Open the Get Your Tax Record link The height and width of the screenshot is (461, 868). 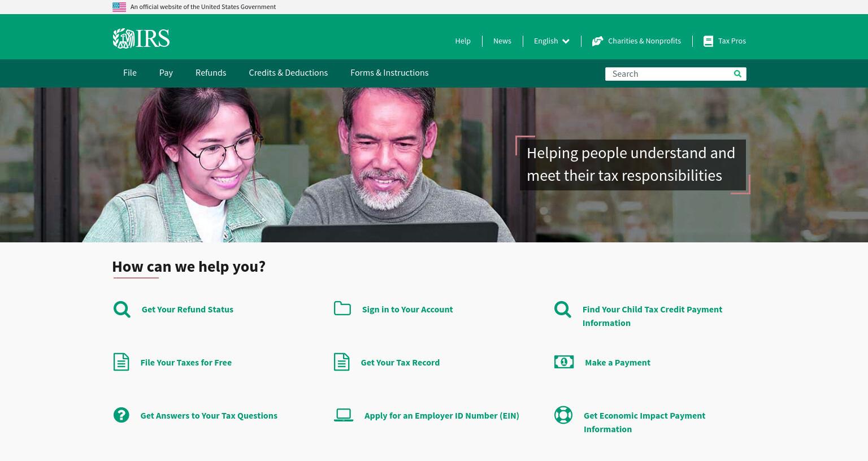400,363
